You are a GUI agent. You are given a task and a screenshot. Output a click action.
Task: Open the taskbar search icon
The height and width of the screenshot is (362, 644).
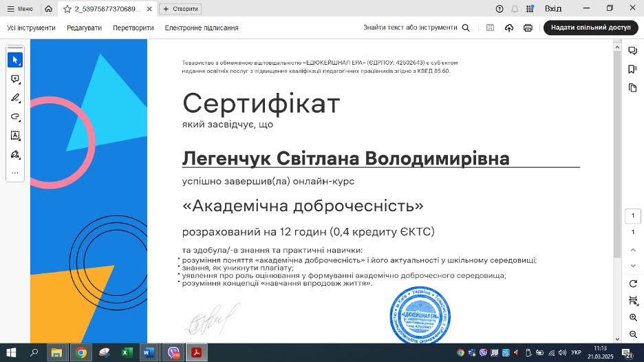(x=34, y=352)
